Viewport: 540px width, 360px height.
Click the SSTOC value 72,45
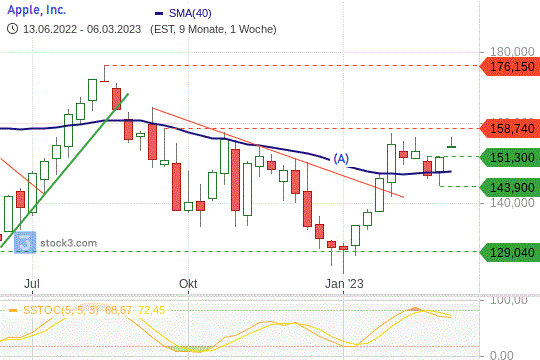152,310
